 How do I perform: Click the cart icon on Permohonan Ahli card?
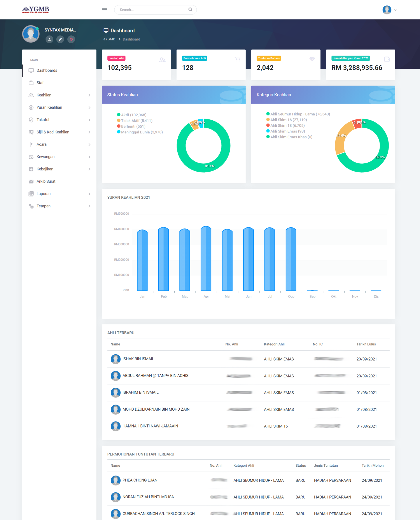coord(237,59)
